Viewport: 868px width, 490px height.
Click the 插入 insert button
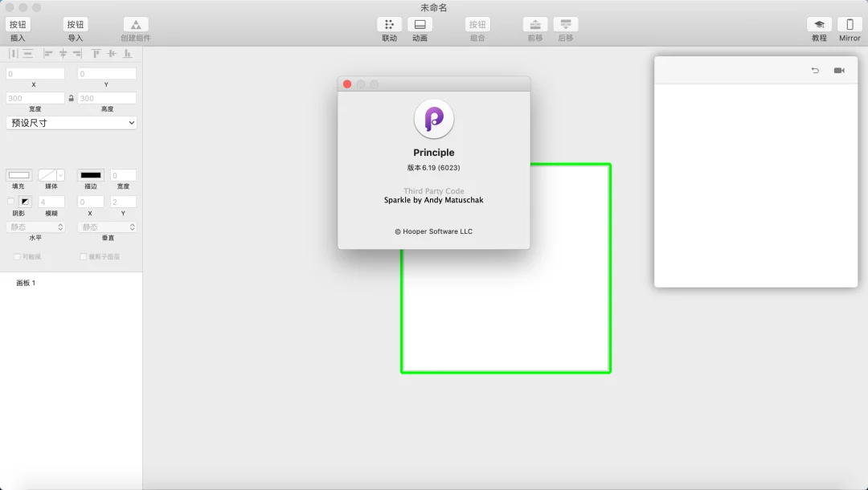[18, 24]
